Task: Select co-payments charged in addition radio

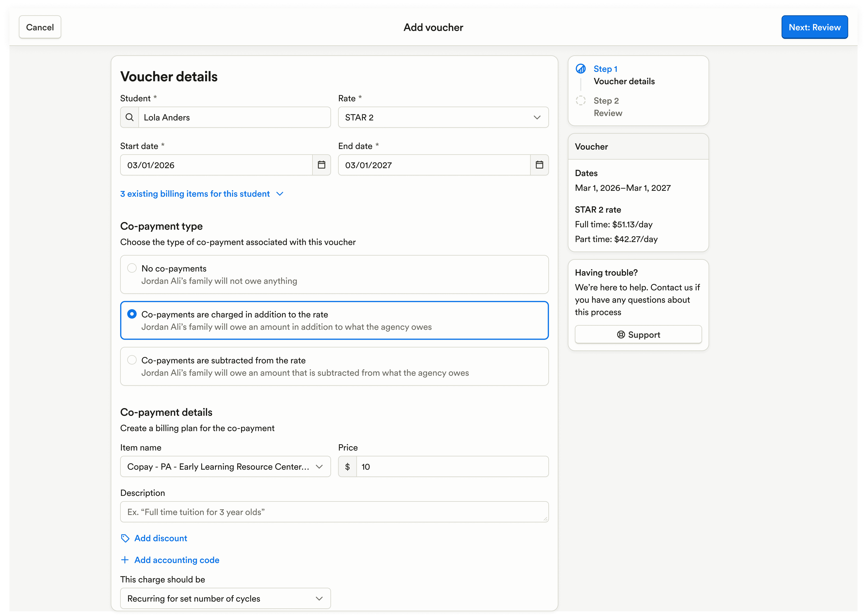Action: (132, 314)
